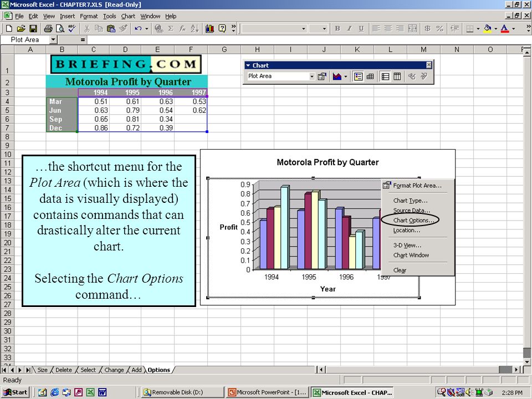Toggle Data Table button in Chart toolbar
532x399 pixels.
click(370, 76)
